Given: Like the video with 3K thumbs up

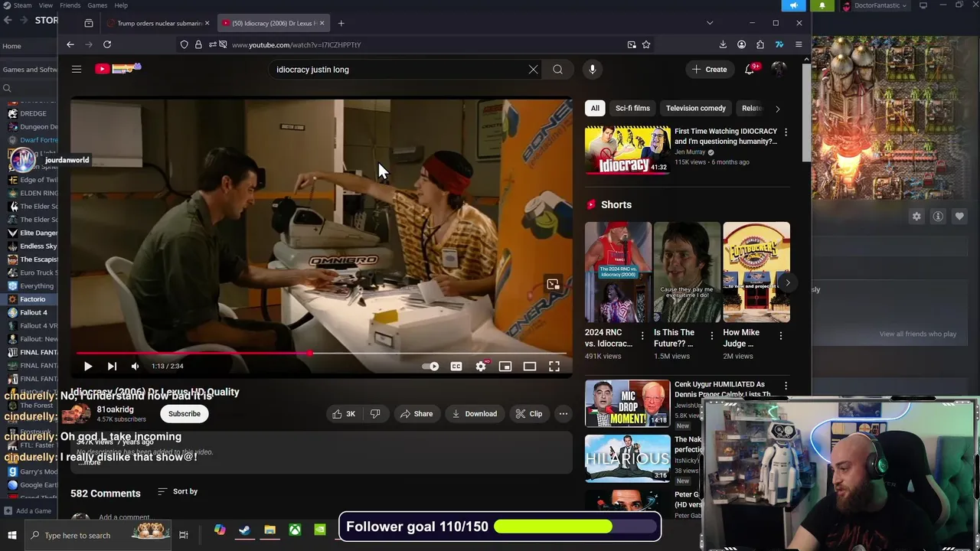Looking at the screenshot, I should (344, 414).
